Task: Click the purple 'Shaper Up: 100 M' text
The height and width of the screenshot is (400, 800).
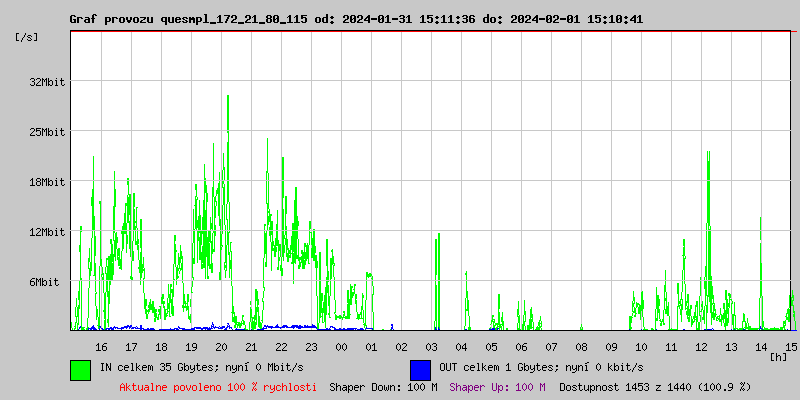Action: coord(497,386)
